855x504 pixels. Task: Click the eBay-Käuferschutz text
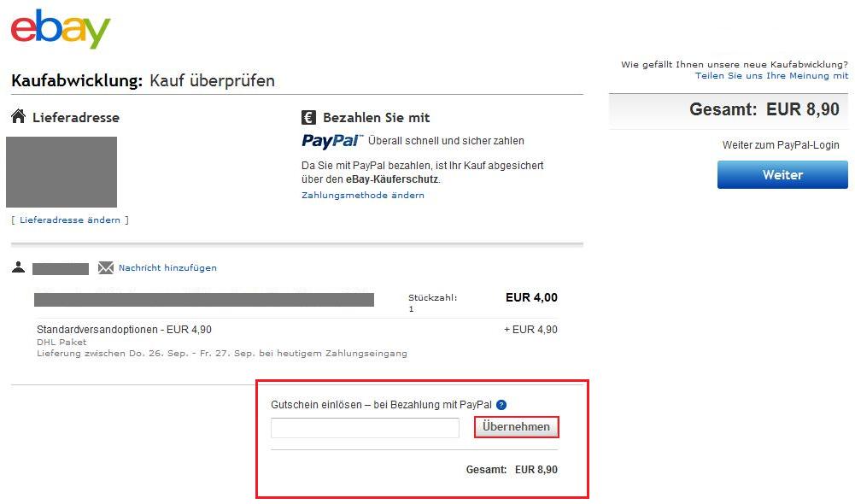391,179
